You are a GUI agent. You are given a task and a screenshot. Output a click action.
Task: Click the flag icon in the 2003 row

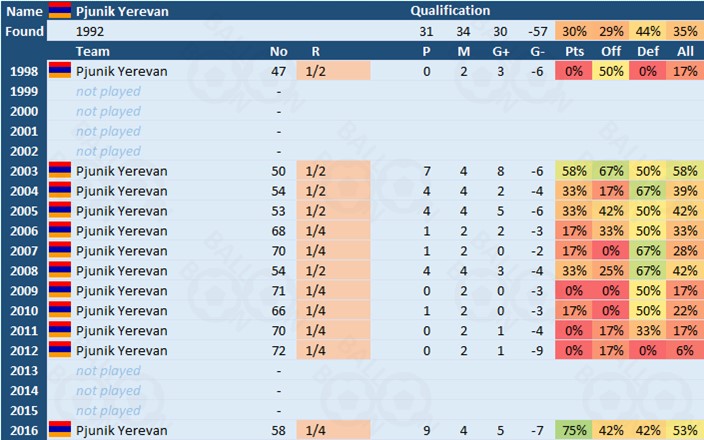(60, 171)
